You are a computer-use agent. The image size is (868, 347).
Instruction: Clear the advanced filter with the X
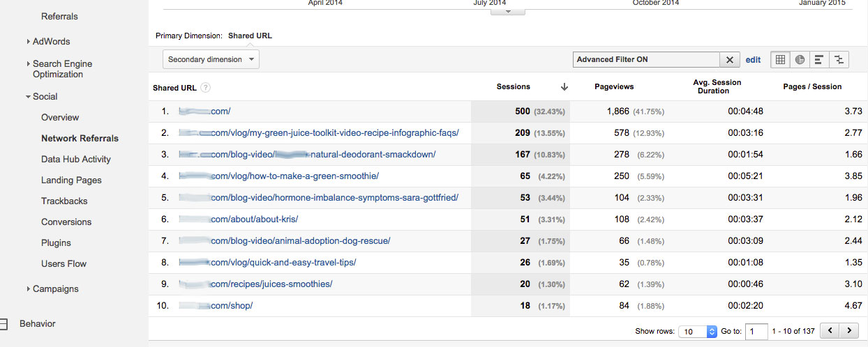(x=729, y=60)
